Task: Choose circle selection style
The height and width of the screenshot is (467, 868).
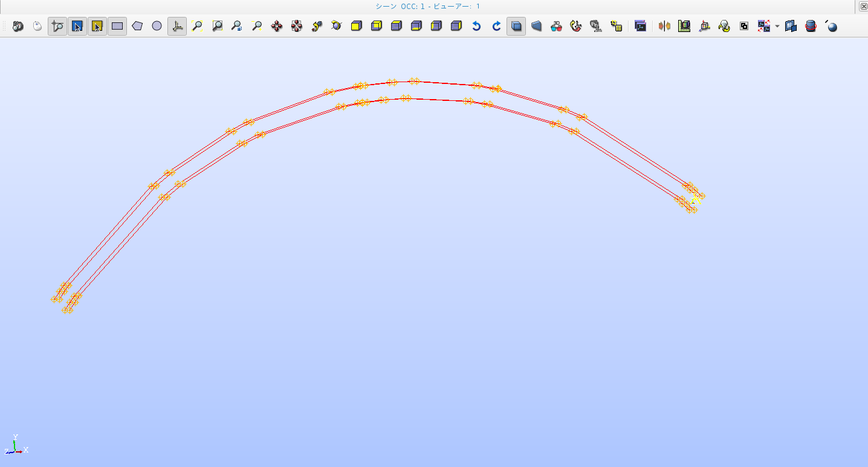Action: pos(157,26)
